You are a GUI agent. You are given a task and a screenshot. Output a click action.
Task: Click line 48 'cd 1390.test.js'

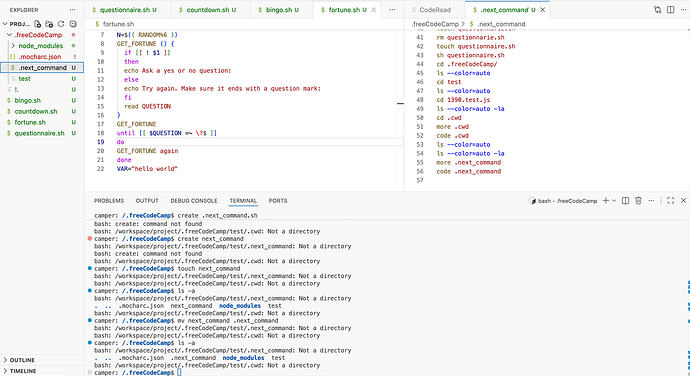click(x=463, y=100)
